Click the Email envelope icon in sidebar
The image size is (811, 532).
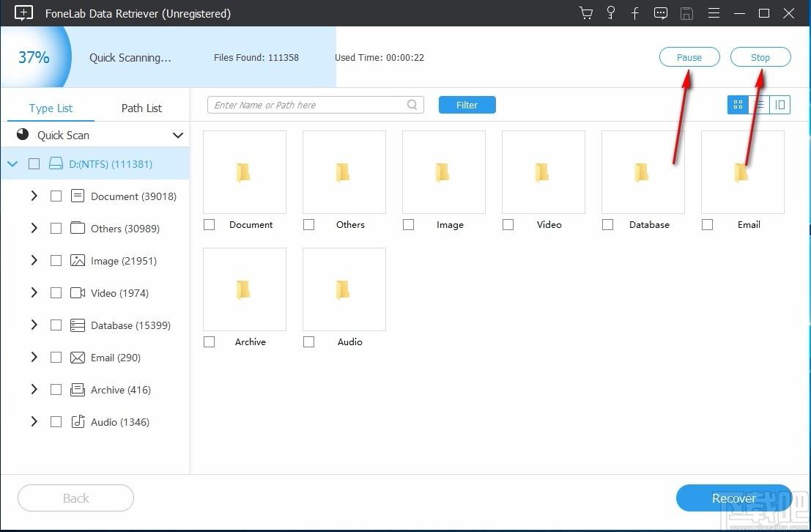click(78, 358)
